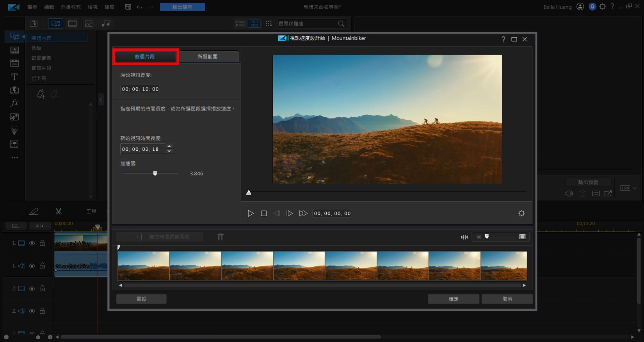Image resolution: width=644 pixels, height=342 pixels.
Task: Click the new video duration input field
Action: pos(142,149)
